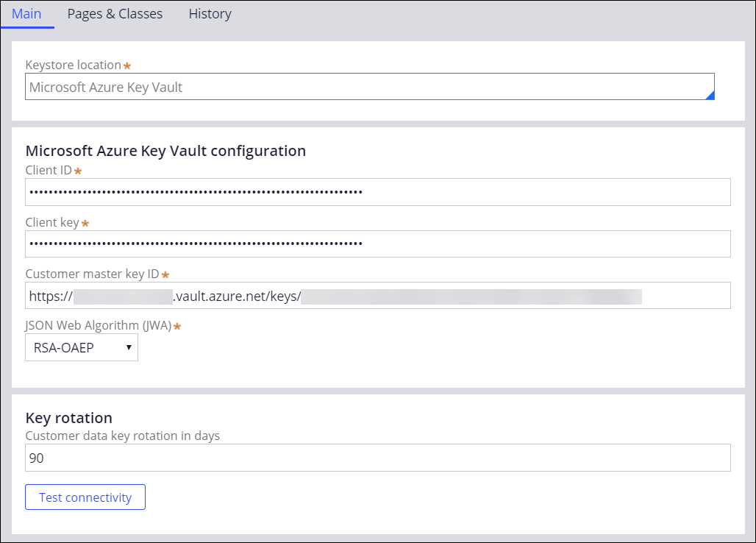Select the Customer master key ID field

click(377, 296)
